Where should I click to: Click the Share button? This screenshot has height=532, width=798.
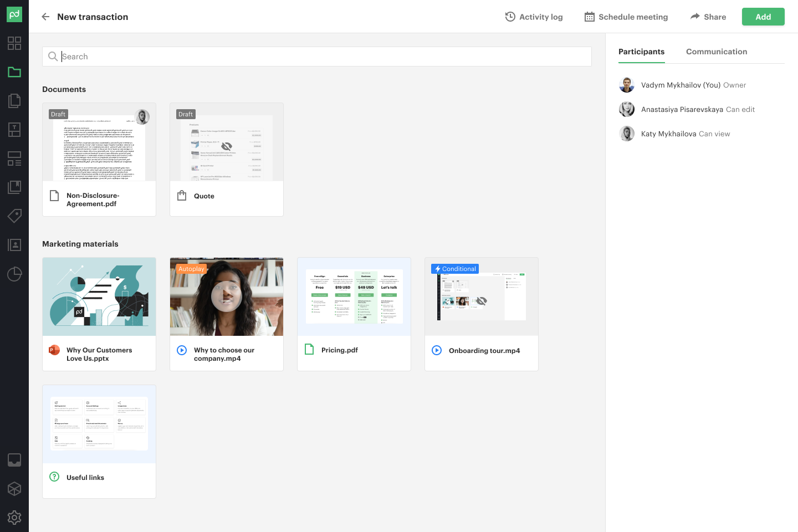tap(708, 17)
